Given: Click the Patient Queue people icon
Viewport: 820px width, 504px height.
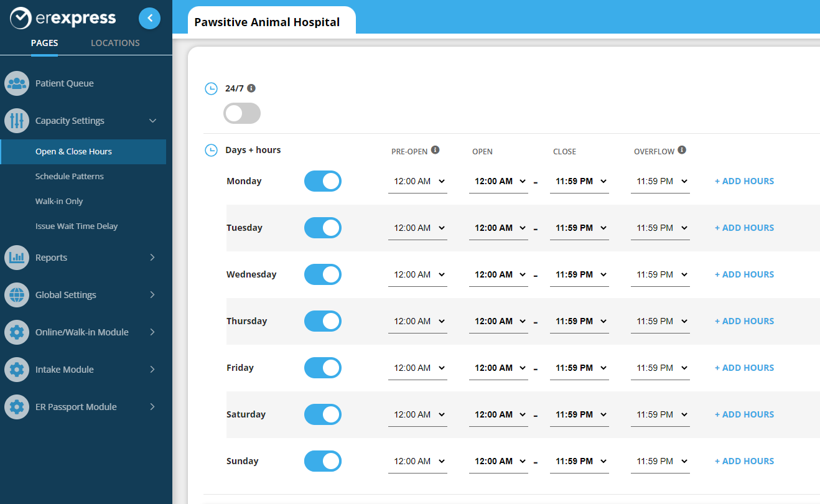Looking at the screenshot, I should 17,83.
